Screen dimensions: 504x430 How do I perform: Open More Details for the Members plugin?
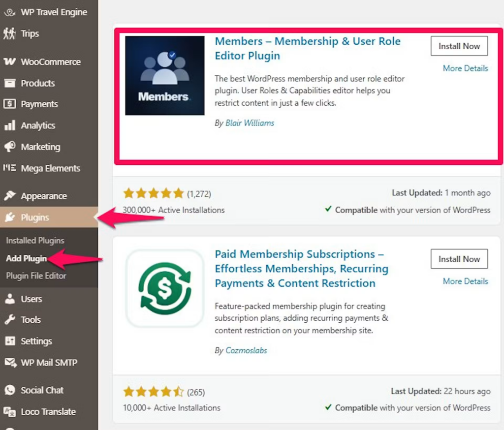point(466,68)
